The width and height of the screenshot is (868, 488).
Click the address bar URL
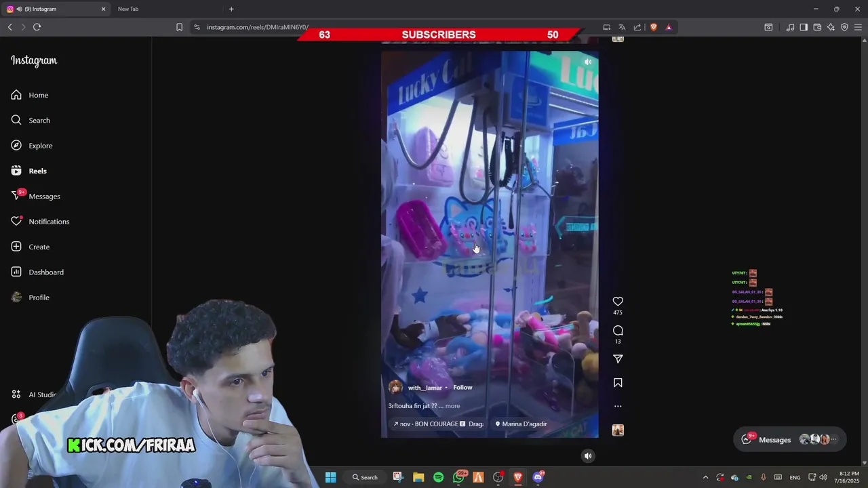tap(258, 27)
